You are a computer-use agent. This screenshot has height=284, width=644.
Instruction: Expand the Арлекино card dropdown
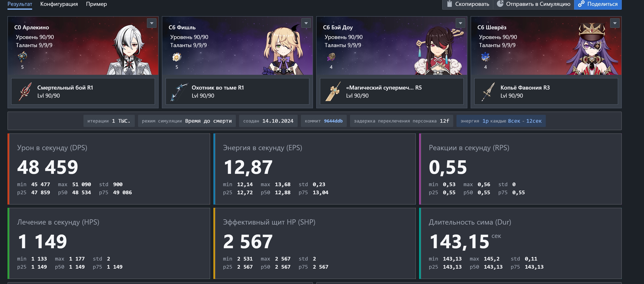(152, 23)
